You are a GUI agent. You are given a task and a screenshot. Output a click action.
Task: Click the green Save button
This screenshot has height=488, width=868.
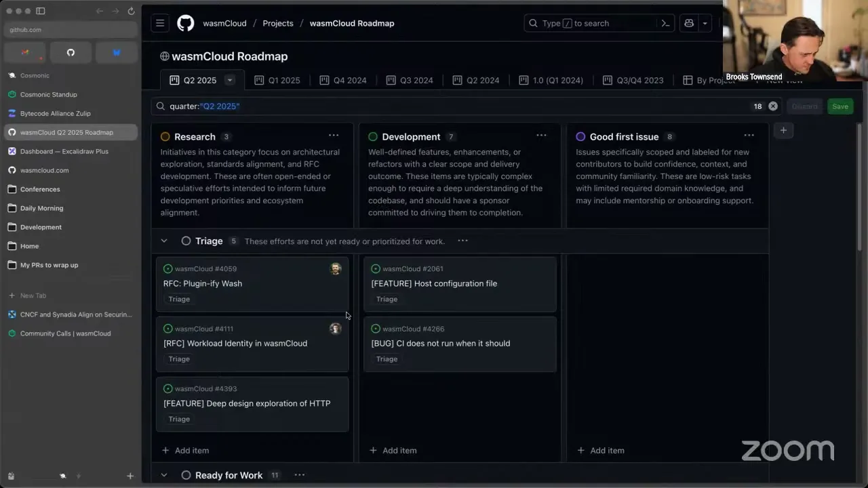[x=840, y=106]
